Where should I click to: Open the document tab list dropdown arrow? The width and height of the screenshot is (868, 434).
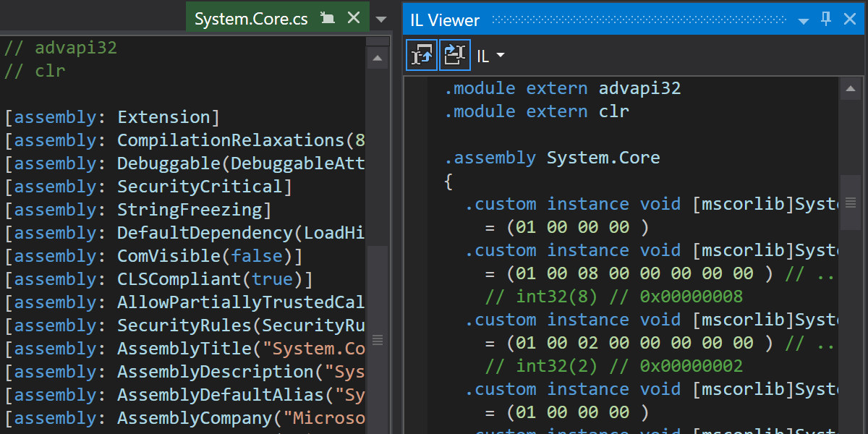tap(381, 19)
